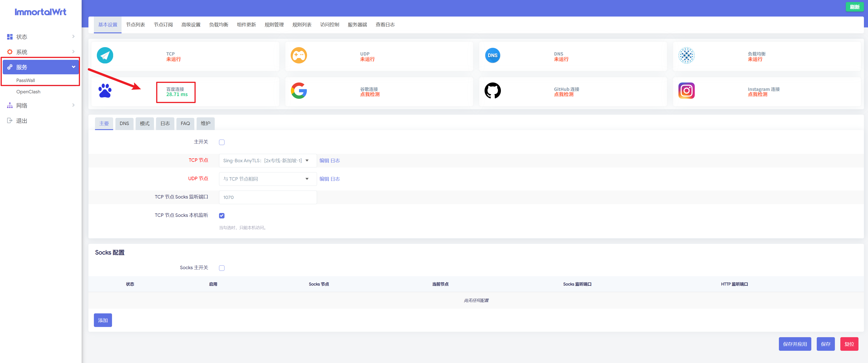Click the logout door icon in sidebar

tap(10, 121)
